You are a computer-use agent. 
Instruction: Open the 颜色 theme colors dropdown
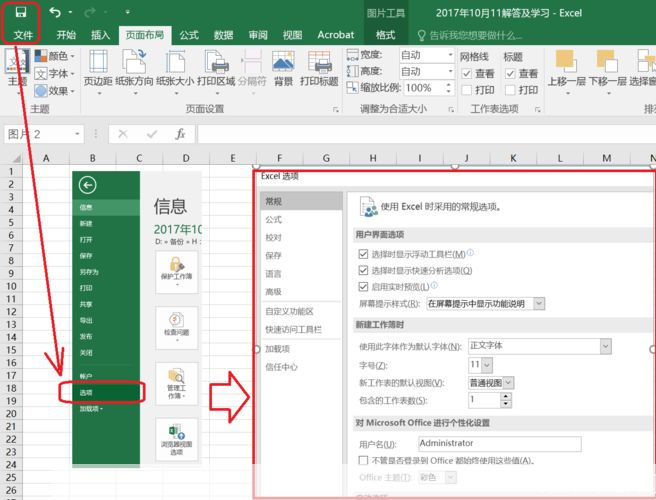[x=54, y=56]
